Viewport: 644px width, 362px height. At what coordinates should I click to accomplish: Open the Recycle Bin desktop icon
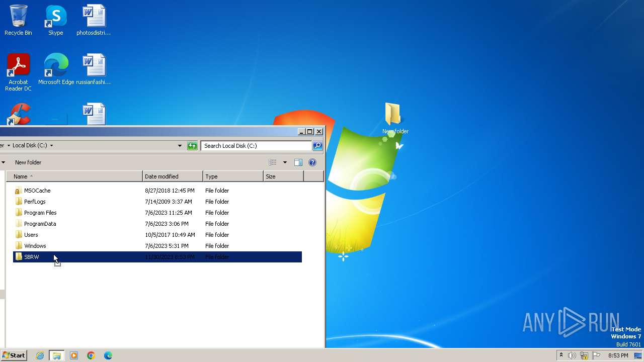click(18, 20)
